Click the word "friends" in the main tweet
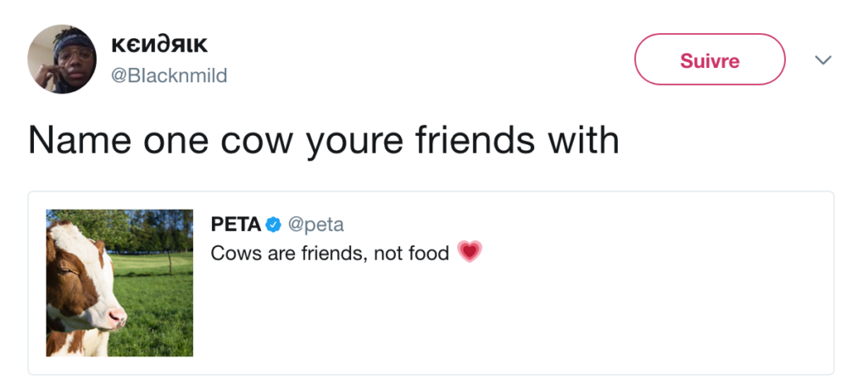The height and width of the screenshot is (387, 868). pyautogui.click(x=475, y=140)
